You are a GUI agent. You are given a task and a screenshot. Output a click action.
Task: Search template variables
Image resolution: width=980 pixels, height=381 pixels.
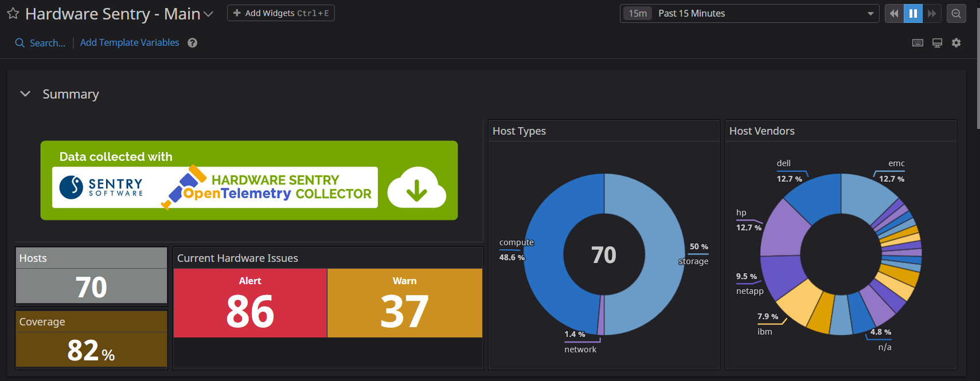pyautogui.click(x=40, y=43)
